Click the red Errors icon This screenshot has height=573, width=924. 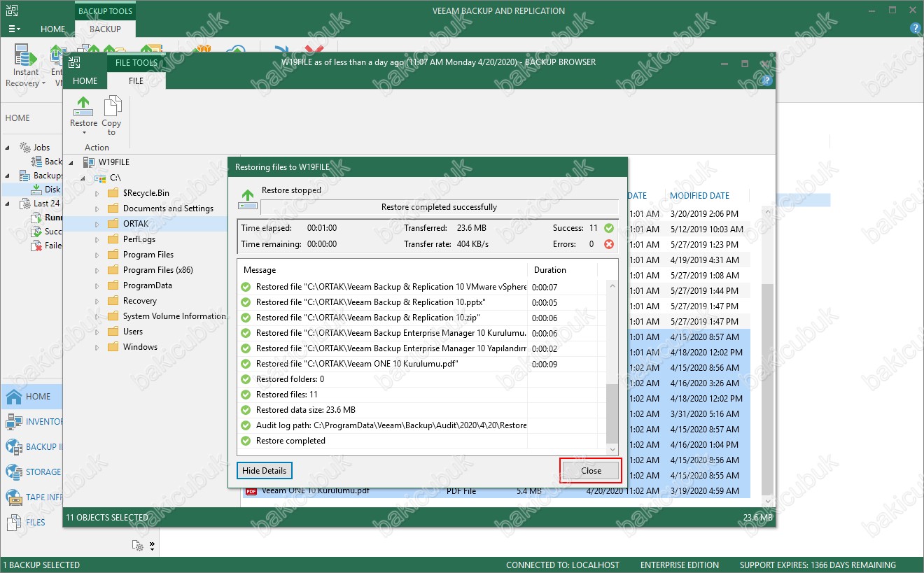click(609, 244)
